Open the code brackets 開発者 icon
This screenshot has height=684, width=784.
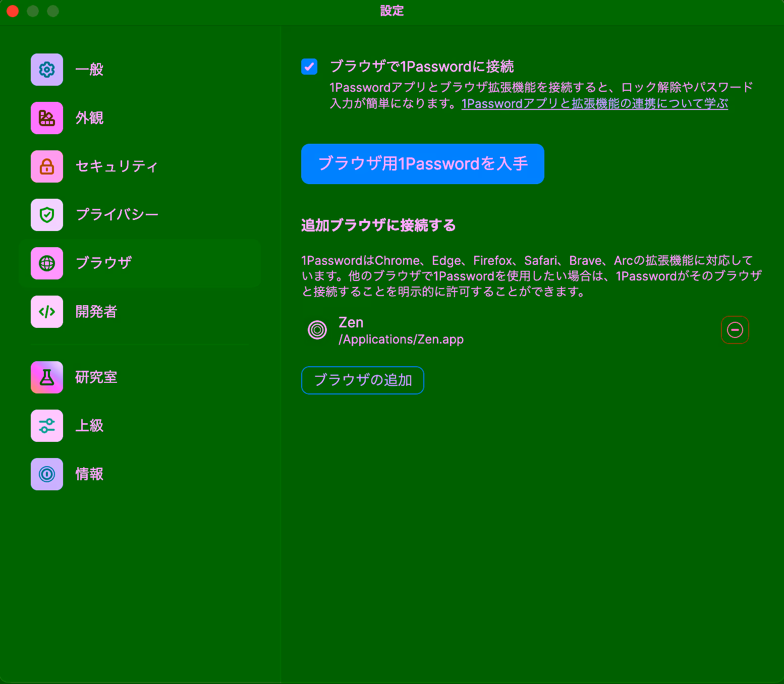(47, 312)
